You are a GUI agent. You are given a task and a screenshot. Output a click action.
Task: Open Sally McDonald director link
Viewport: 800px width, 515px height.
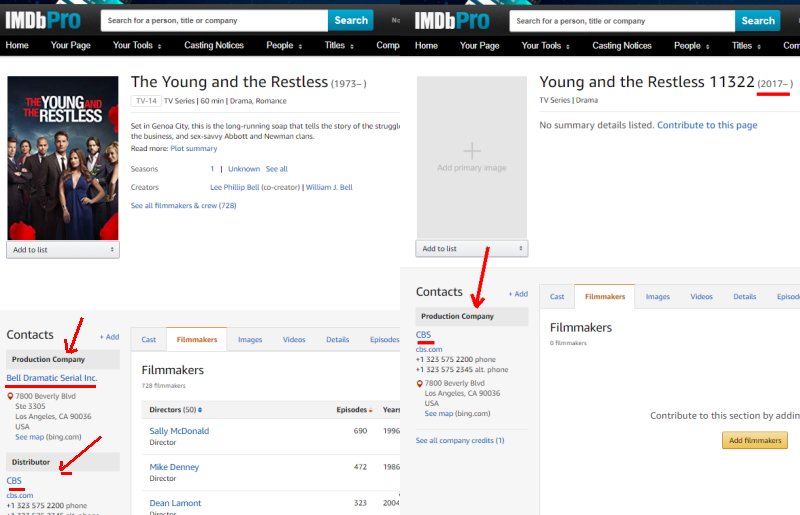(179, 431)
